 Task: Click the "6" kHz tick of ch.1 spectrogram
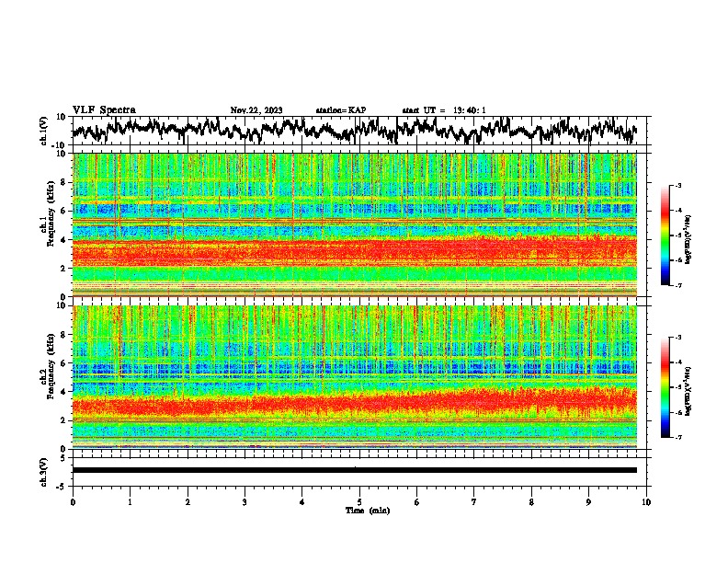click(x=64, y=212)
